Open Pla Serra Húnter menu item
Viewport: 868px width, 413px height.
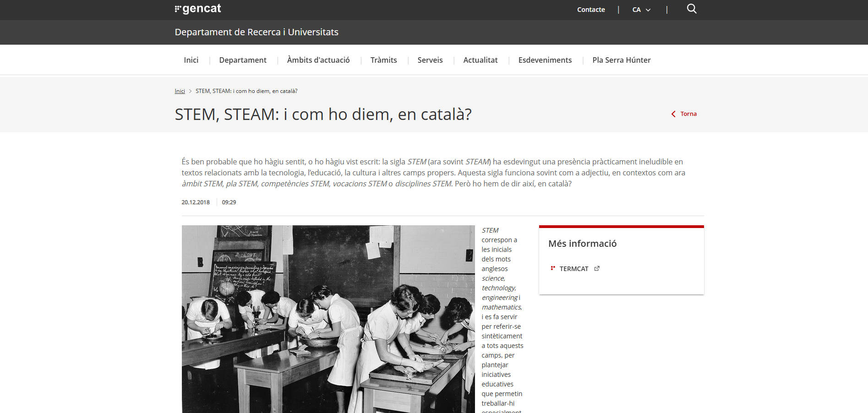click(622, 60)
